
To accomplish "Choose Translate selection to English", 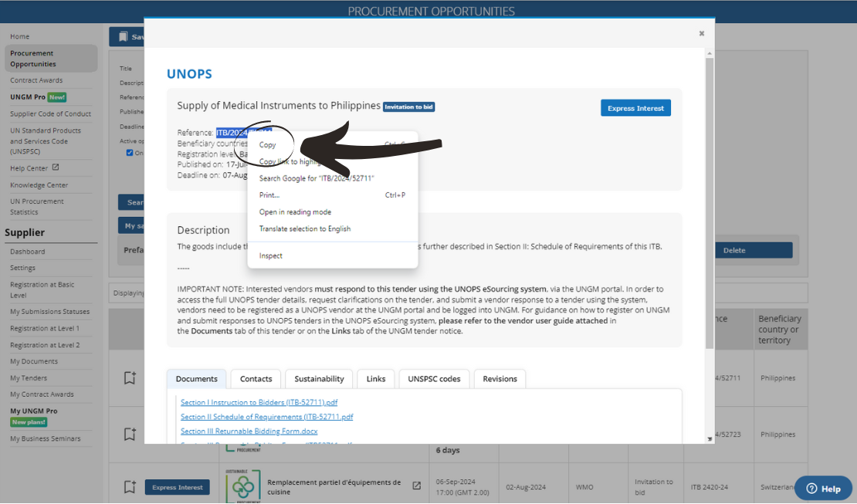I will click(305, 229).
